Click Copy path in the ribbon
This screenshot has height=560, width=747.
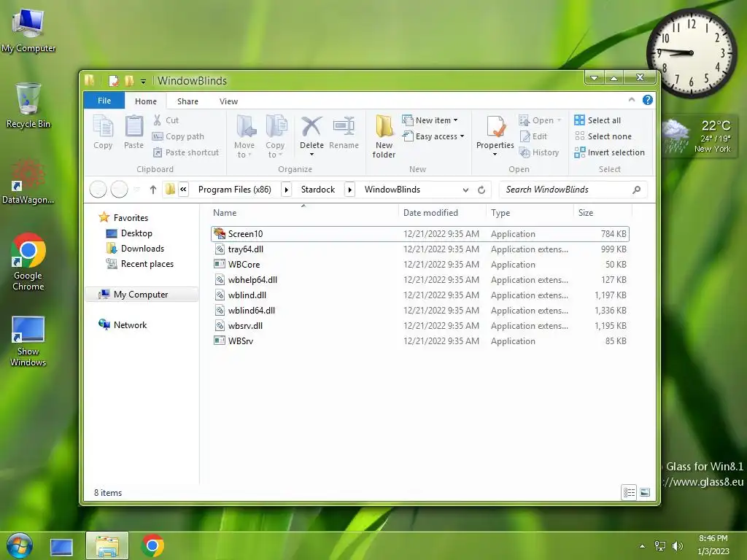tap(178, 136)
